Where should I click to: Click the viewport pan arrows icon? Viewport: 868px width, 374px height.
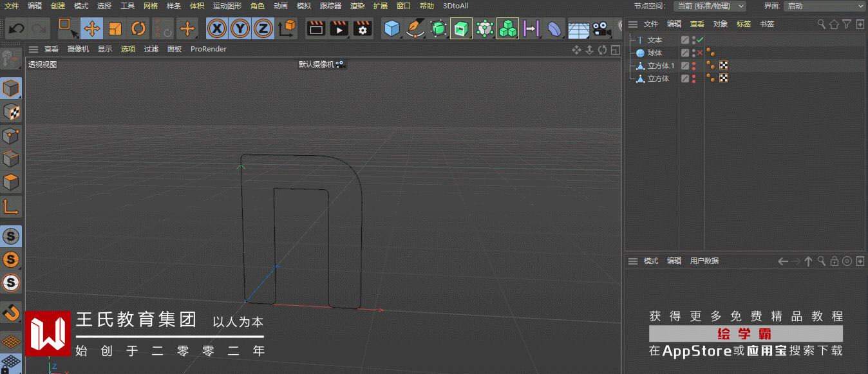point(577,50)
